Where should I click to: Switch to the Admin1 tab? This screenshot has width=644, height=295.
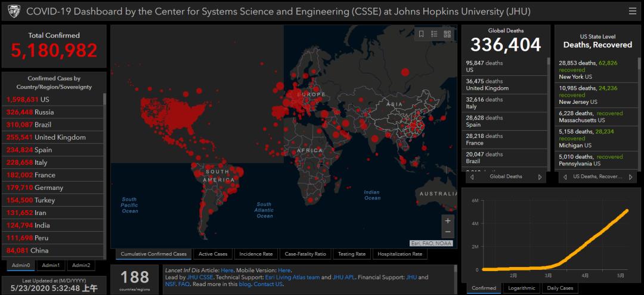pyautogui.click(x=51, y=265)
